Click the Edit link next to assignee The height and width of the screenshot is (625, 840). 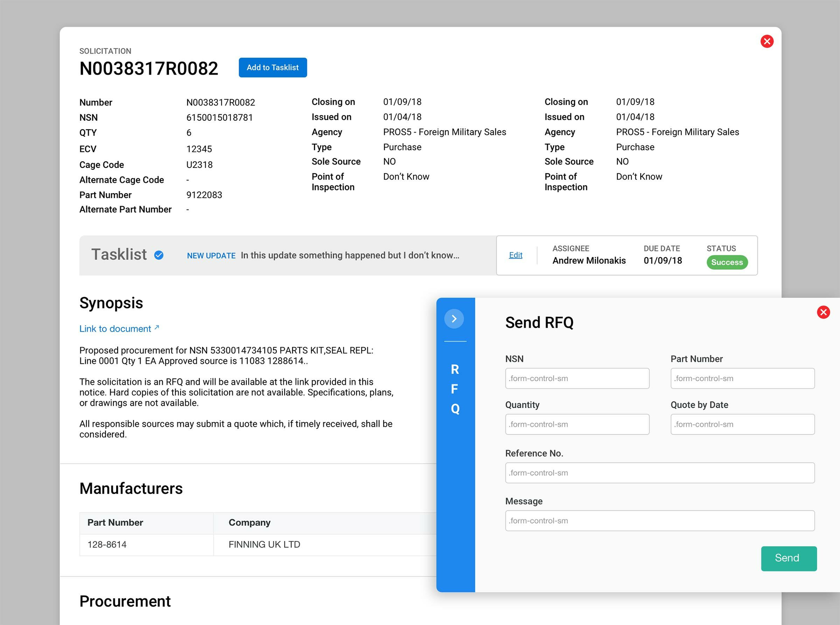click(515, 255)
